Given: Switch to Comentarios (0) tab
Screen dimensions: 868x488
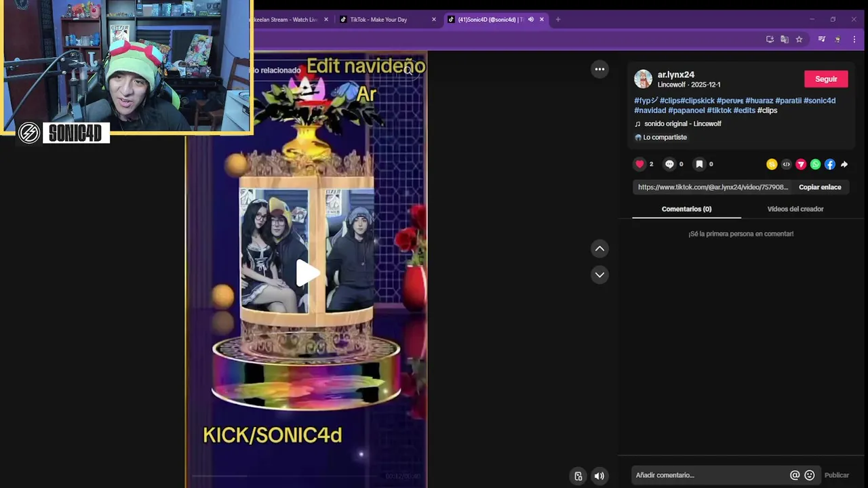Looking at the screenshot, I should point(686,209).
